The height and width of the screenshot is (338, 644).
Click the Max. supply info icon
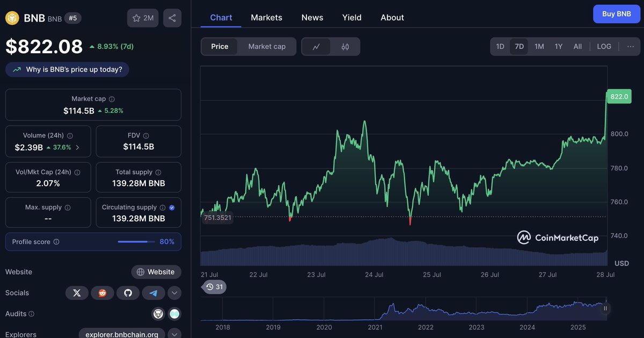(x=67, y=207)
